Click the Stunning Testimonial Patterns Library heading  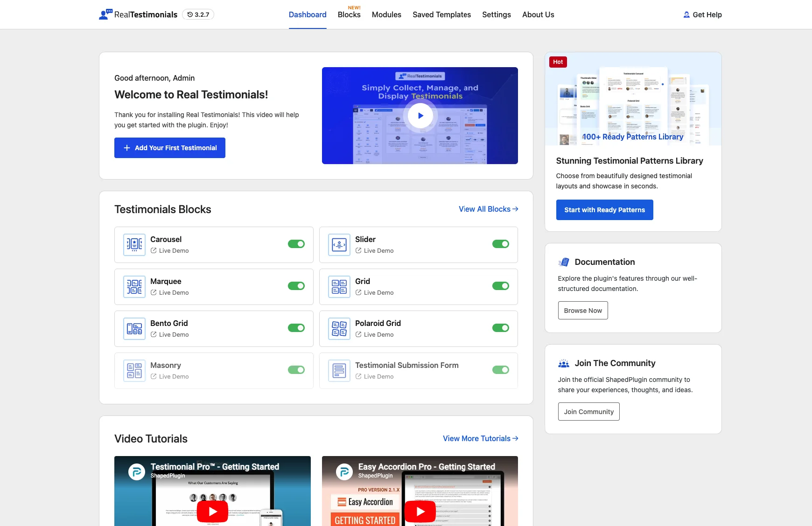click(x=630, y=161)
